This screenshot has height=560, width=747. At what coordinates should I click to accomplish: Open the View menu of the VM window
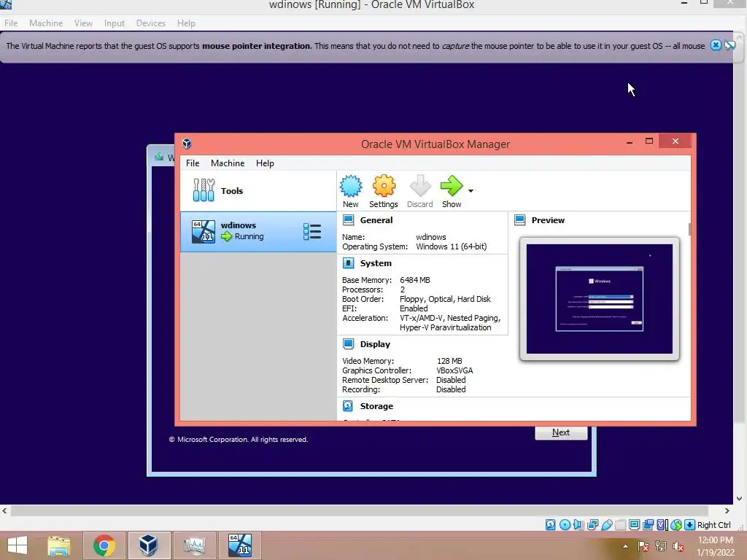83,23
